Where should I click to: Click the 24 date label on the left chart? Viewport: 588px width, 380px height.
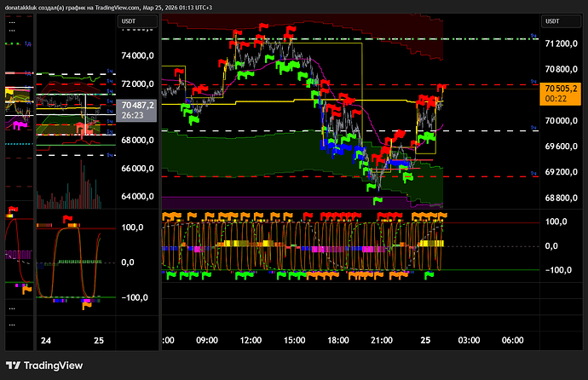[x=46, y=340]
